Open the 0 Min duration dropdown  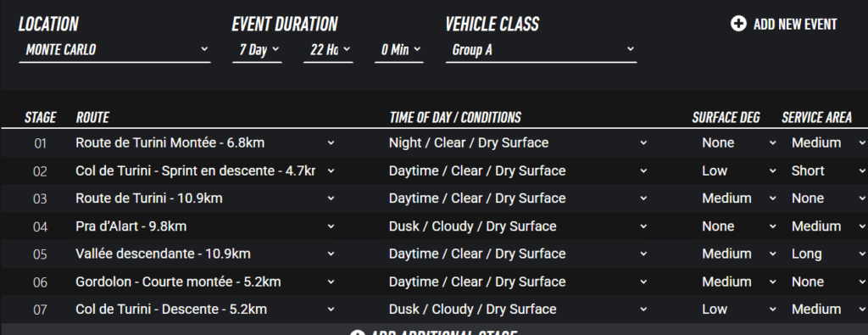point(399,50)
